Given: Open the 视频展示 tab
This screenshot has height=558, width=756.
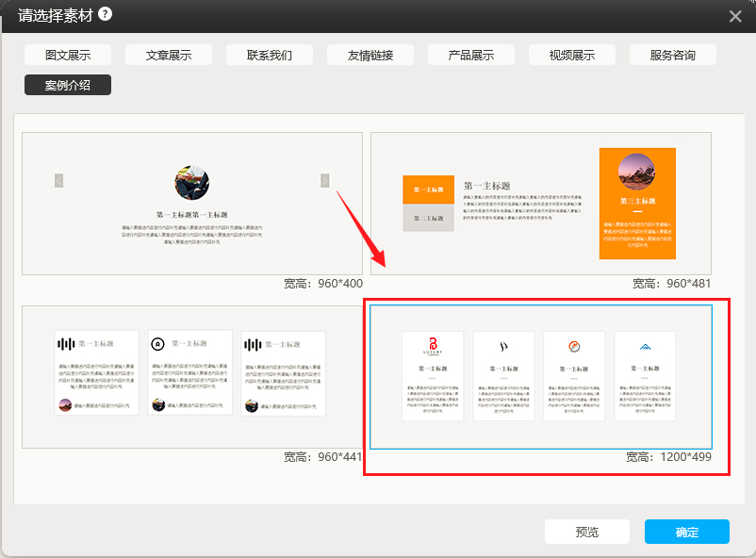Looking at the screenshot, I should 572,55.
